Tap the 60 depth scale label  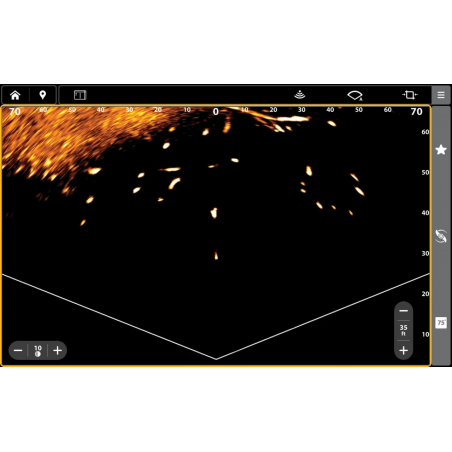coord(425,132)
